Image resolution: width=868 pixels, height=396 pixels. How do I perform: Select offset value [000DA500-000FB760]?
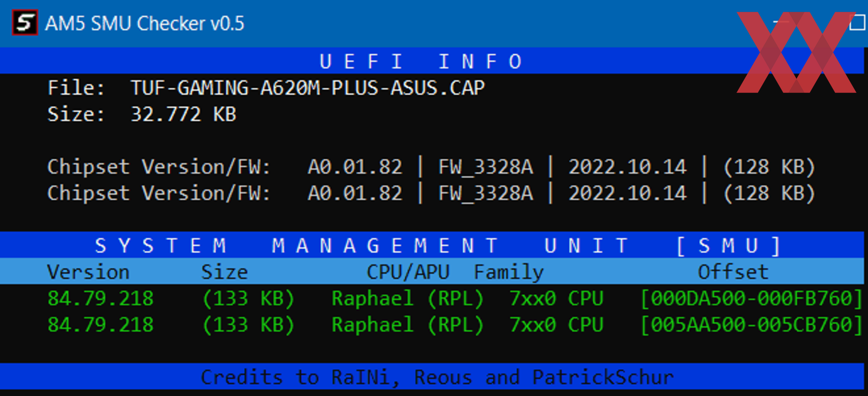point(752,298)
